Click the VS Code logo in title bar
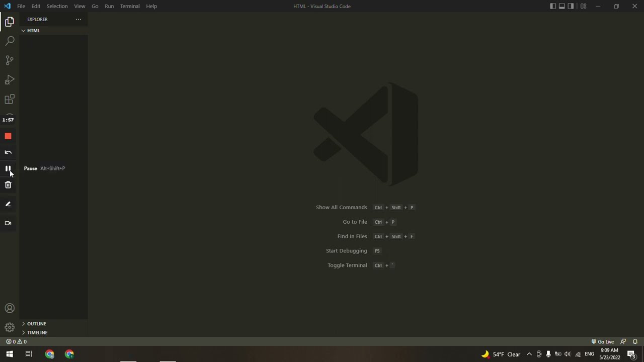Viewport: 644px width, 362px height. [7, 6]
